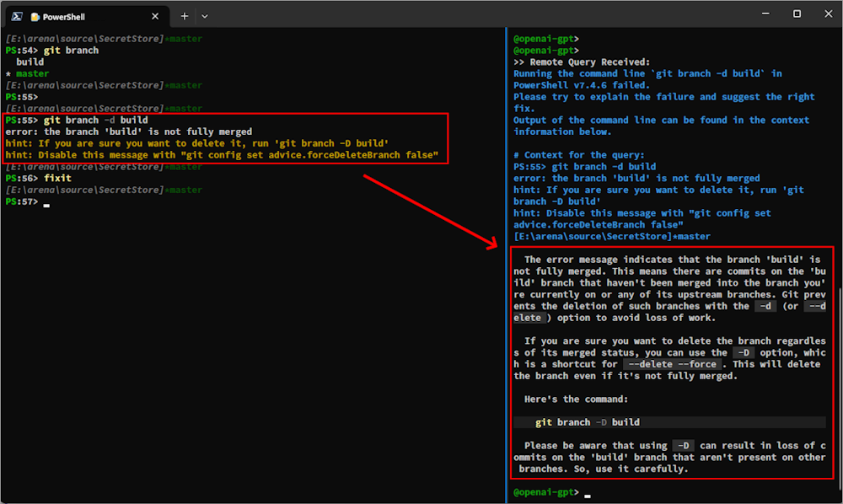843x504 pixels.
Task: Close the PowerShell tab
Action: (x=154, y=15)
